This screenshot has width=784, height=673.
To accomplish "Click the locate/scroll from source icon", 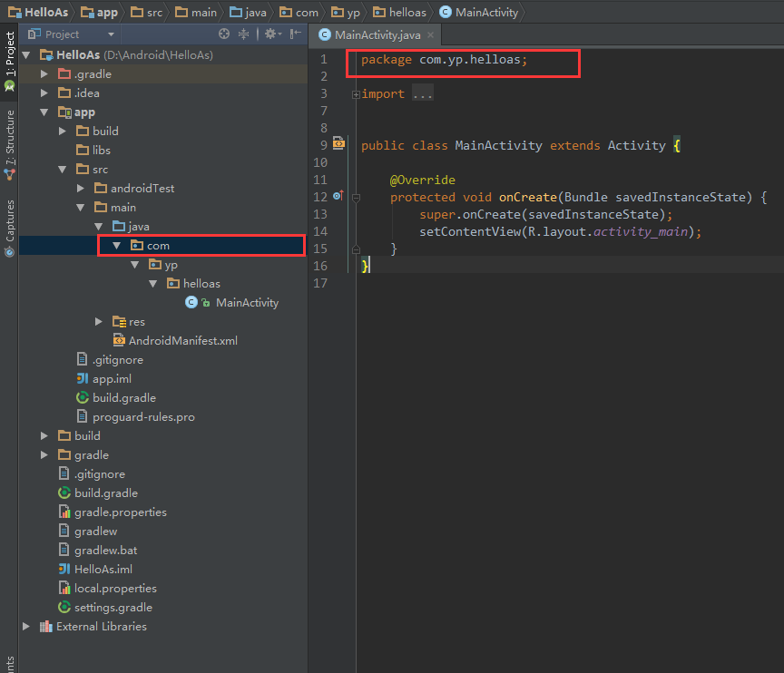I will coord(224,34).
